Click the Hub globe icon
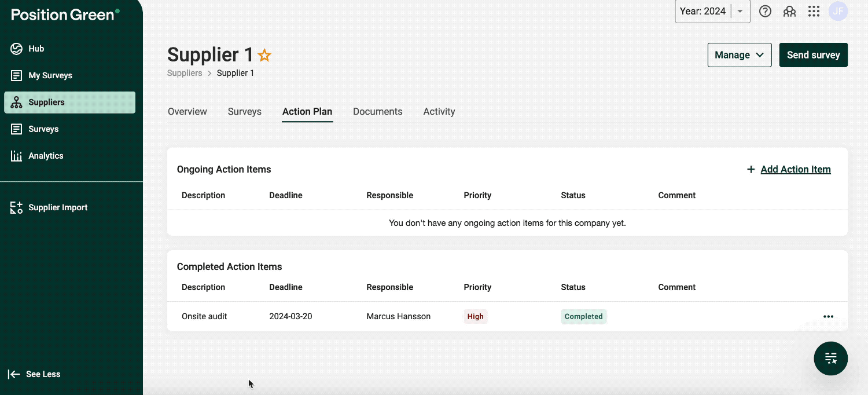The width and height of the screenshot is (868, 395). point(17,49)
